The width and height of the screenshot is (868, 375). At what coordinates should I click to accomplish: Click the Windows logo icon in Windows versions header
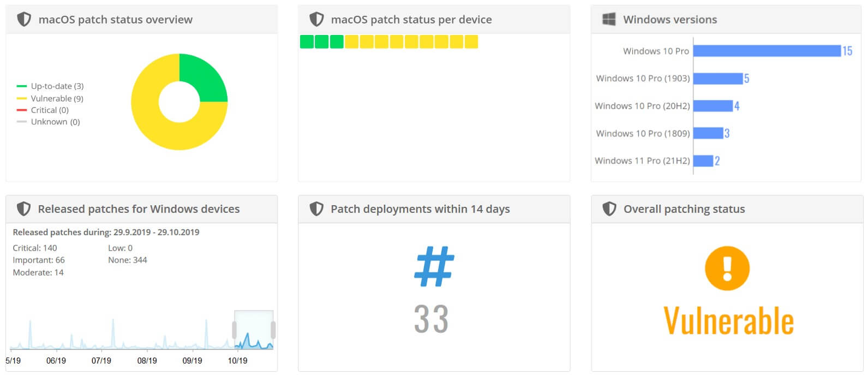coord(609,19)
